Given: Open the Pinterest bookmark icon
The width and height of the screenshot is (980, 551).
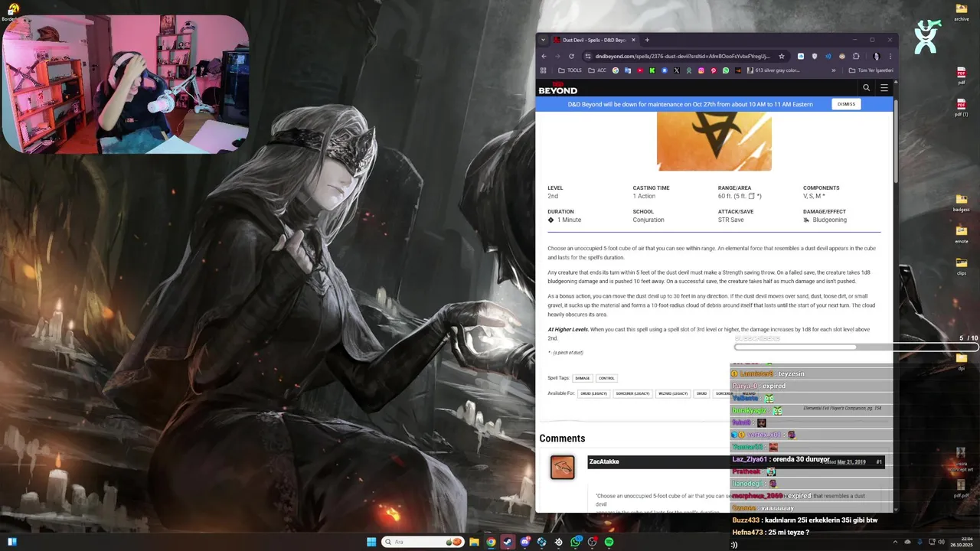Looking at the screenshot, I should pyautogui.click(x=714, y=70).
